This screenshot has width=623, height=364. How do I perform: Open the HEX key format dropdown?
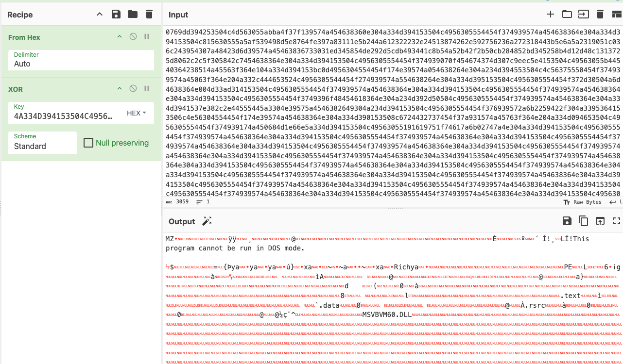(x=137, y=113)
